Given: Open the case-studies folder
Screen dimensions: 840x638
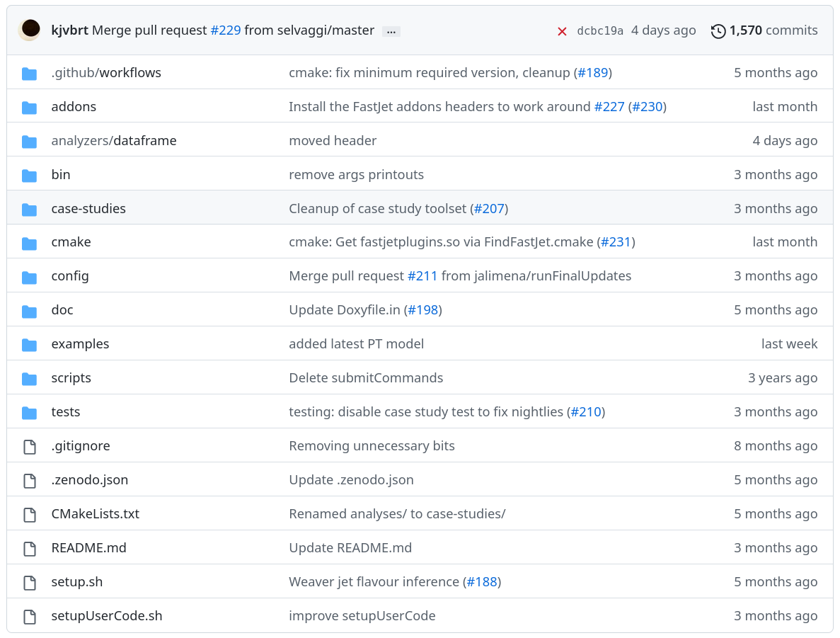Looking at the screenshot, I should click(x=88, y=209).
